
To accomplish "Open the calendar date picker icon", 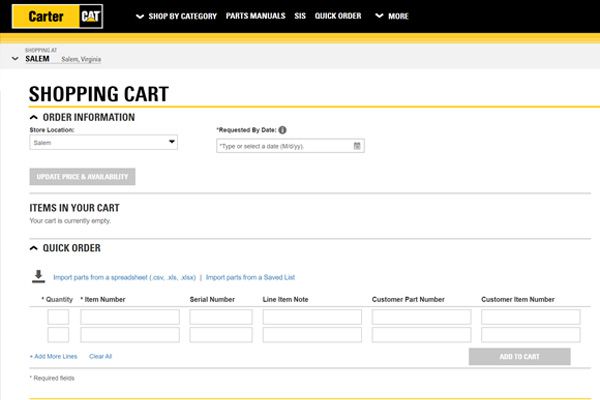I will tap(357, 146).
